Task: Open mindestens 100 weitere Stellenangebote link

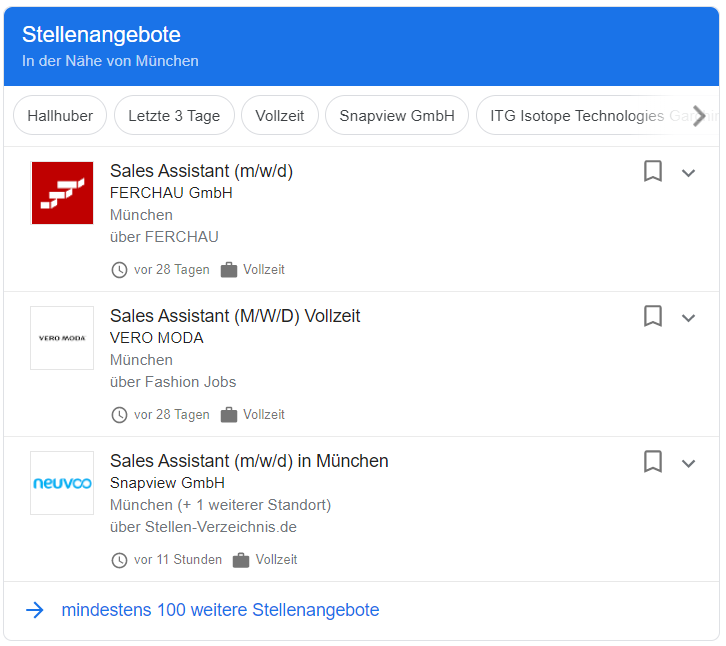Action: (220, 610)
